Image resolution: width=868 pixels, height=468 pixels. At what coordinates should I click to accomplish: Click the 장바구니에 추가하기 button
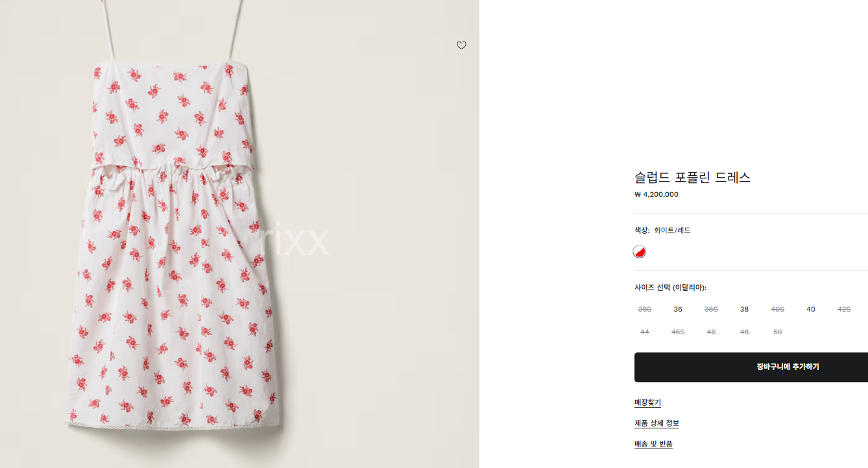(x=751, y=367)
